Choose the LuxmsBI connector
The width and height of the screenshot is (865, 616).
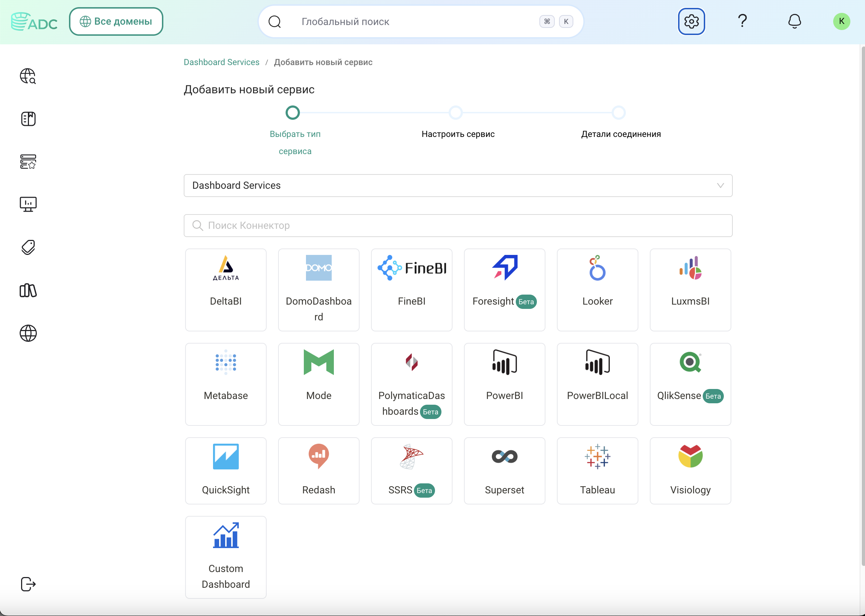(x=690, y=290)
